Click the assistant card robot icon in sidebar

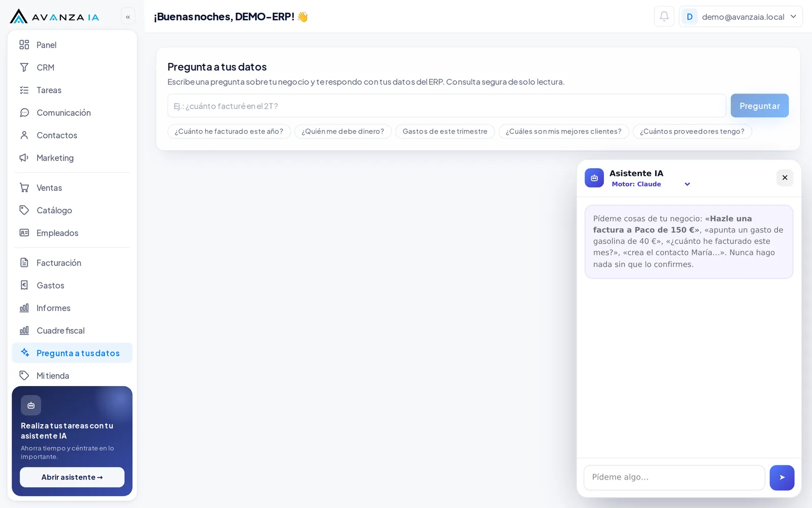click(x=31, y=405)
